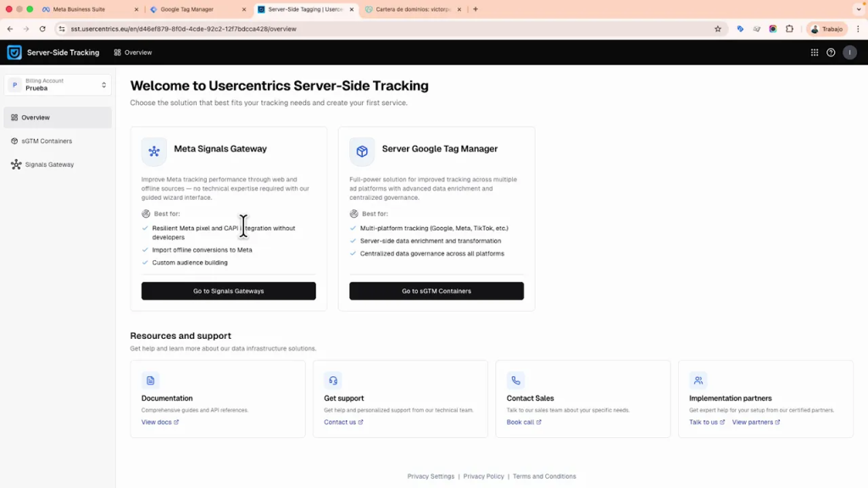Image resolution: width=868 pixels, height=488 pixels.
Task: Open the help question mark icon
Action: [831, 53]
